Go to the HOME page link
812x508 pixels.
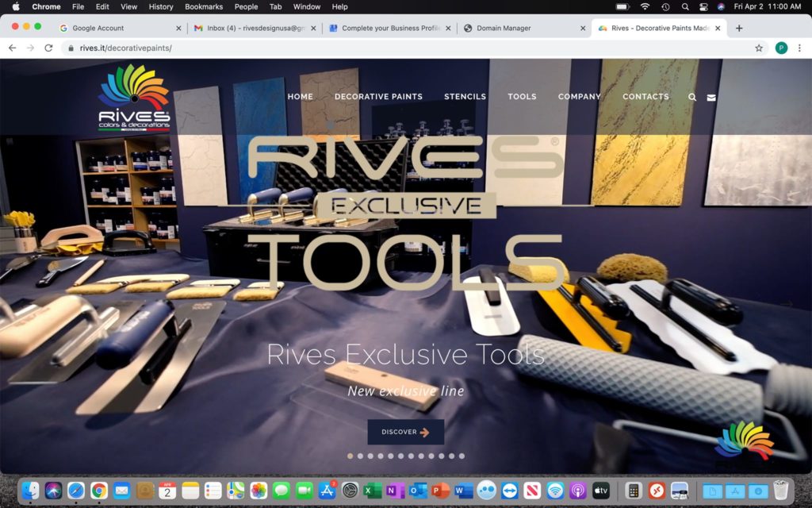point(301,96)
